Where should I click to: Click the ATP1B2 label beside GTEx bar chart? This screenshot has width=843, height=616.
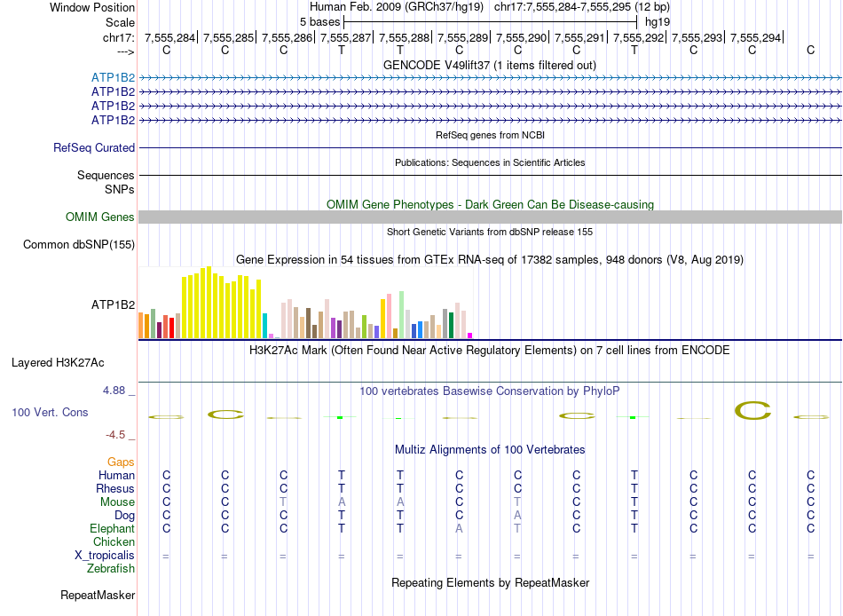(x=113, y=304)
